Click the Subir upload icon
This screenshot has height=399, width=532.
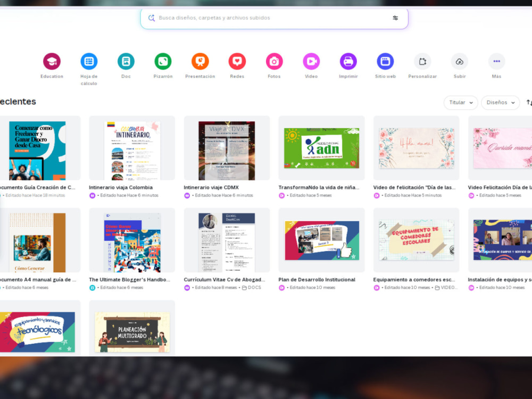(460, 61)
